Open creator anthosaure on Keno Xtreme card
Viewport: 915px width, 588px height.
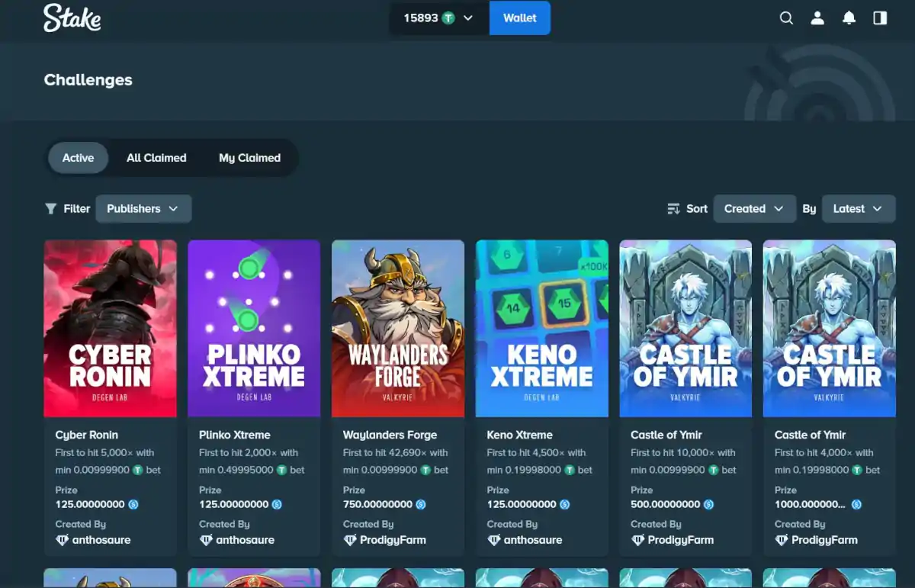pos(533,540)
